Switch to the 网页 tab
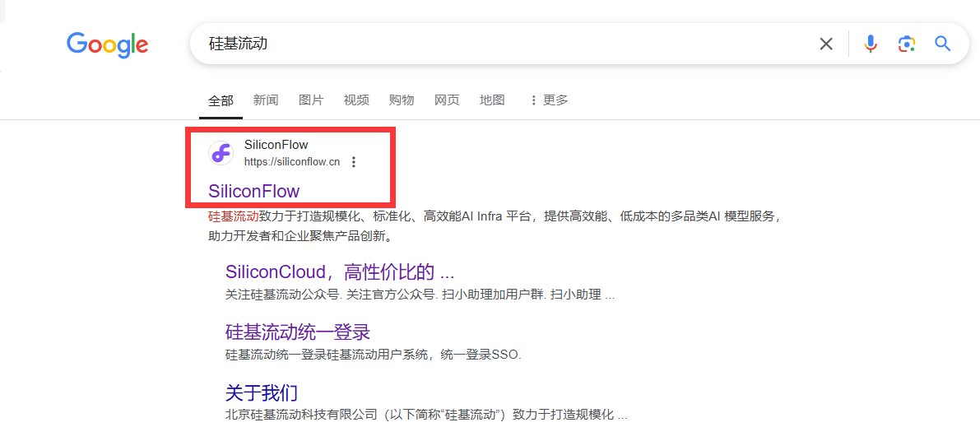Viewport: 980px width, 427px height. tap(447, 100)
